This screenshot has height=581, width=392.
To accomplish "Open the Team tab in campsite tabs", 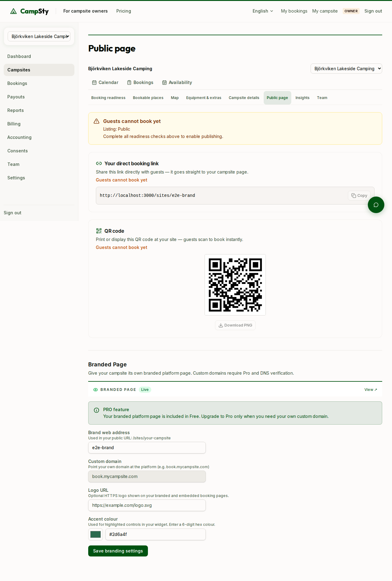I will click(x=322, y=98).
